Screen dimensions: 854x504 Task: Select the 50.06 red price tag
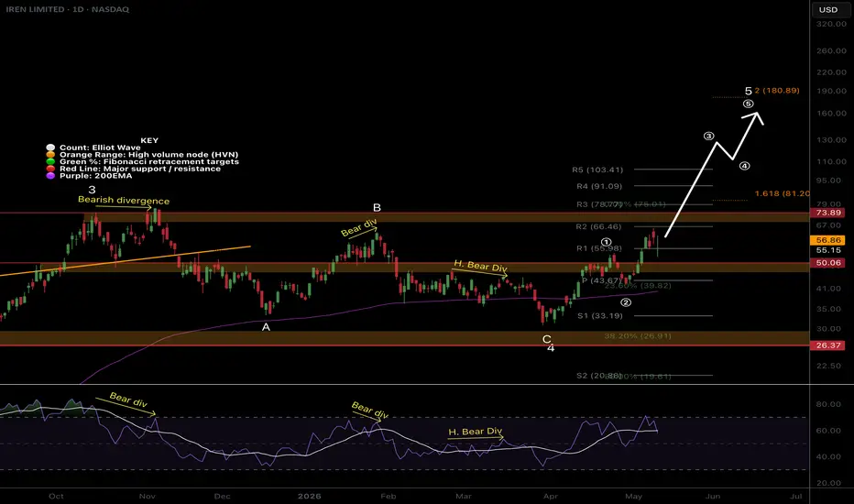[x=828, y=263]
